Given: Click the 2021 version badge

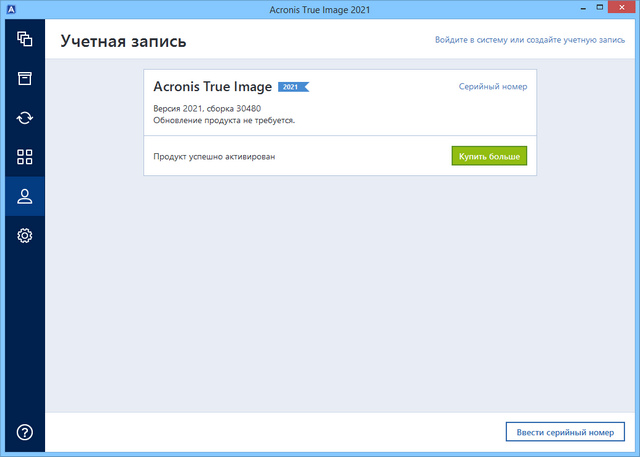Looking at the screenshot, I should (x=293, y=87).
